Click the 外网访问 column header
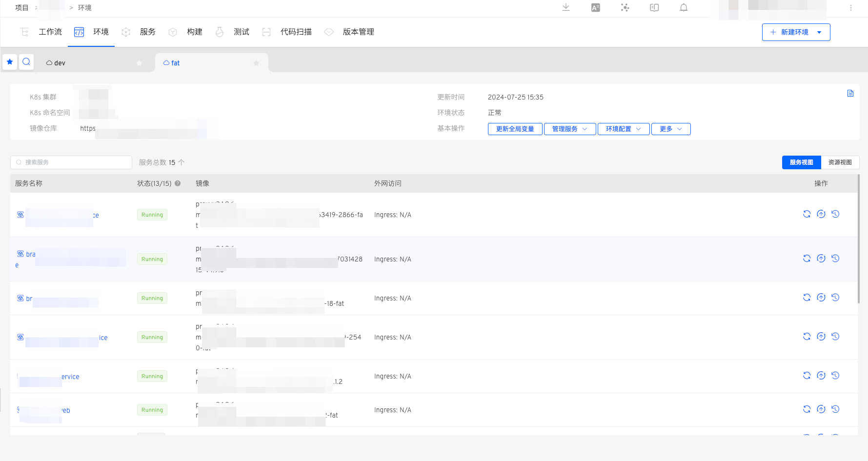This screenshot has height=461, width=868. [387, 183]
